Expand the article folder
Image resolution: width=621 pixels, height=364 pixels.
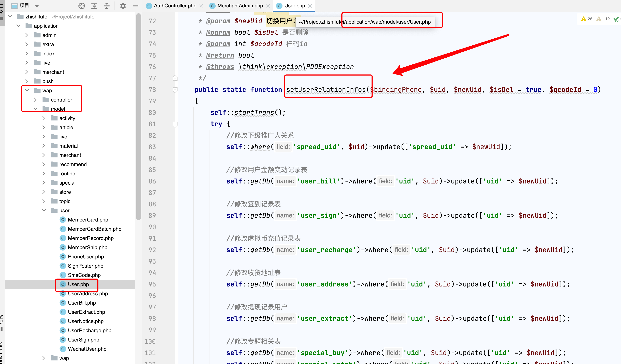44,127
